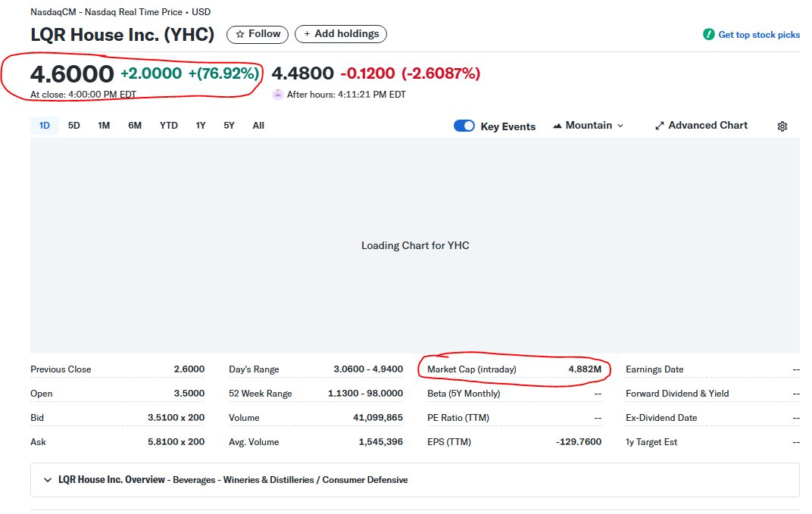
Task: Open the Mountain chart type dropdown
Action: coord(589,125)
